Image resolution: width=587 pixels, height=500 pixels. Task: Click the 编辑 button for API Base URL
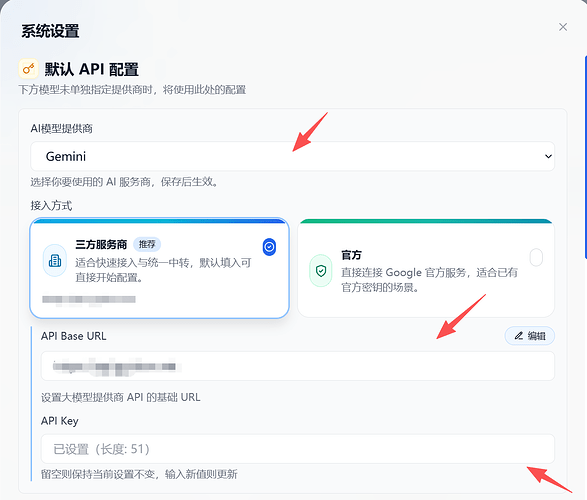530,336
